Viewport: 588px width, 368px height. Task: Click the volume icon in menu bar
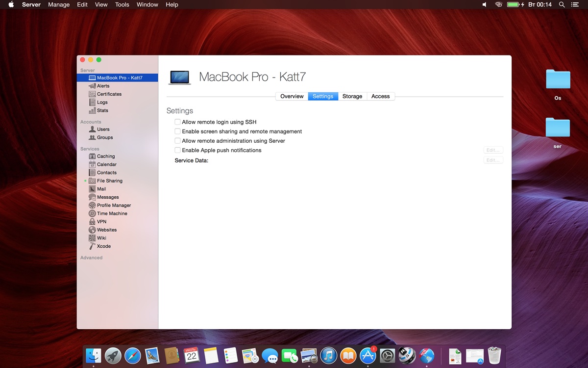pos(485,4)
